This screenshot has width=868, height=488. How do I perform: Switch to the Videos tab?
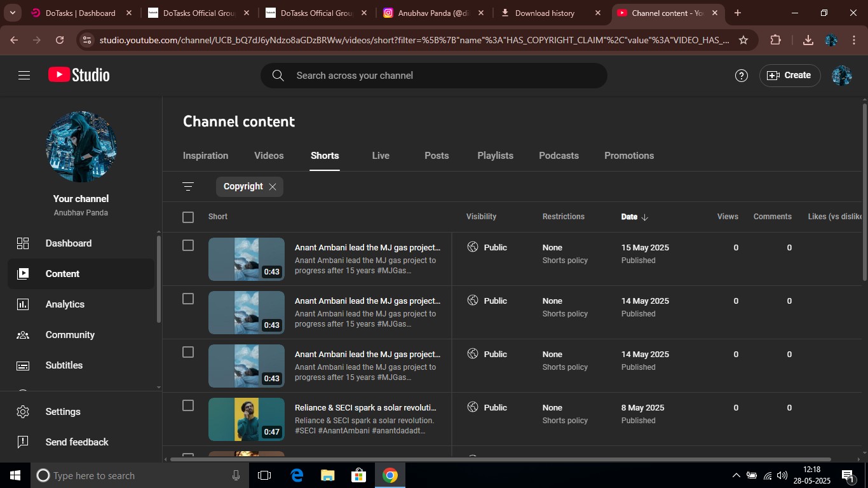point(269,156)
